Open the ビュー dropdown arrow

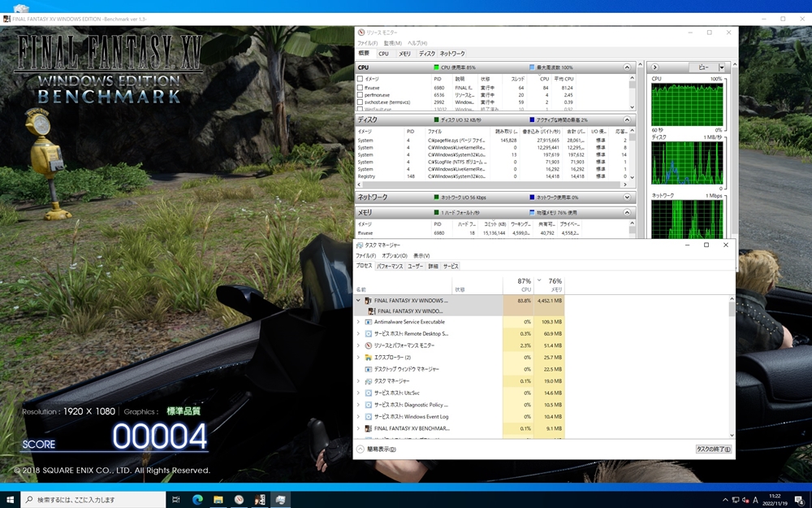tap(721, 67)
